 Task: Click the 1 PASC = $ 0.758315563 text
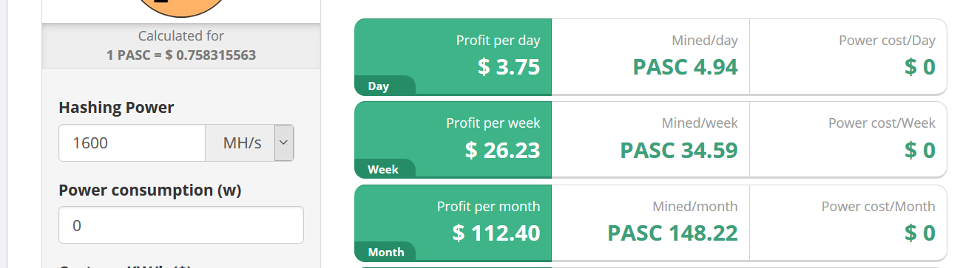(181, 55)
